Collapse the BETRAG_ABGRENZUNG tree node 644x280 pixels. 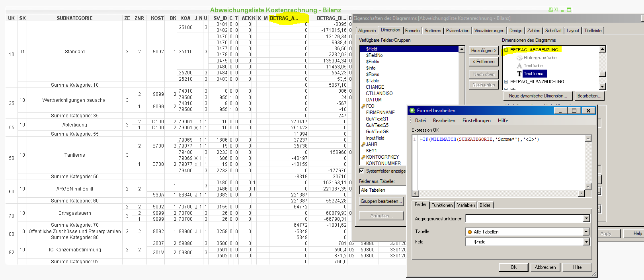click(506, 50)
